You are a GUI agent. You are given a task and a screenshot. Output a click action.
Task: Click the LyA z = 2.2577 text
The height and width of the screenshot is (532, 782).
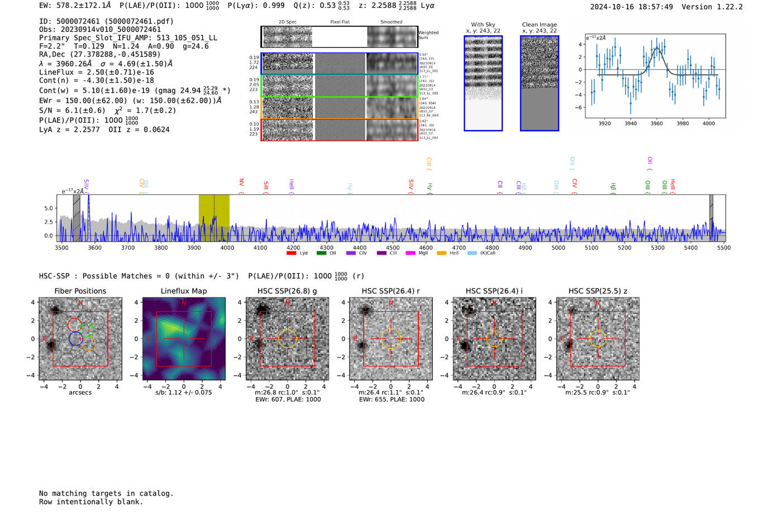pyautogui.click(x=69, y=130)
